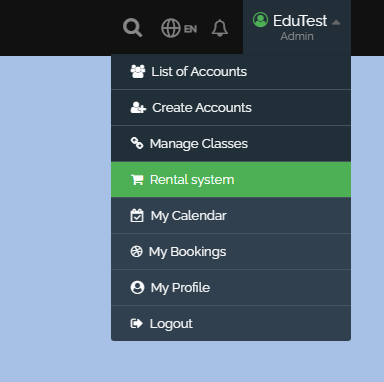
Task: Click the profile circle icon beside My Profile
Action: pyautogui.click(x=137, y=287)
